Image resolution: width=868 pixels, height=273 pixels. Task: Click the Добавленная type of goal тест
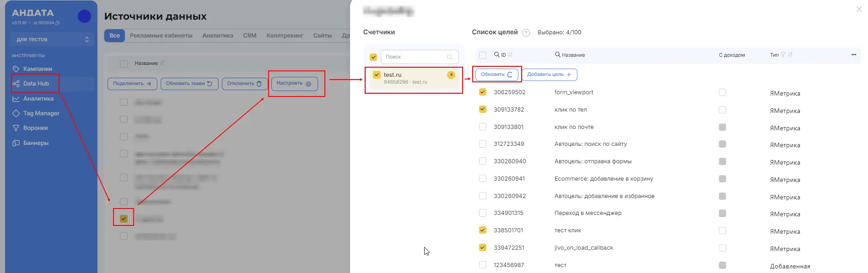click(x=790, y=266)
